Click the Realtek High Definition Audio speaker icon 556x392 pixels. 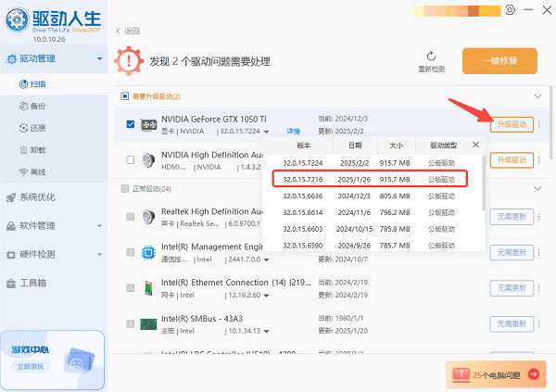pyautogui.click(x=148, y=217)
